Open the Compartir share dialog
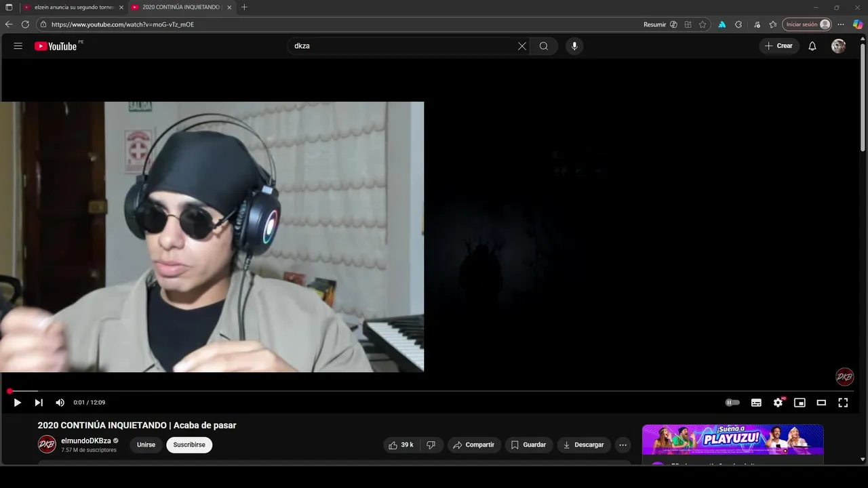Image resolution: width=868 pixels, height=488 pixels. click(x=473, y=445)
